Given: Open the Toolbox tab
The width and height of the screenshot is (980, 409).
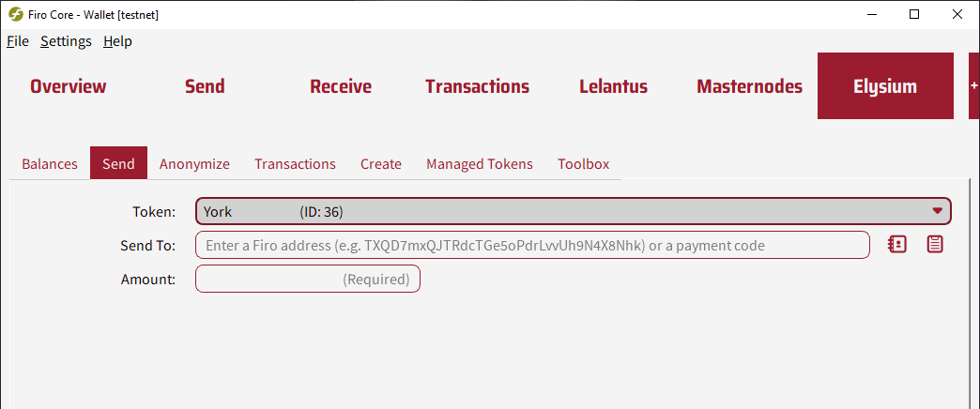Looking at the screenshot, I should [583, 163].
